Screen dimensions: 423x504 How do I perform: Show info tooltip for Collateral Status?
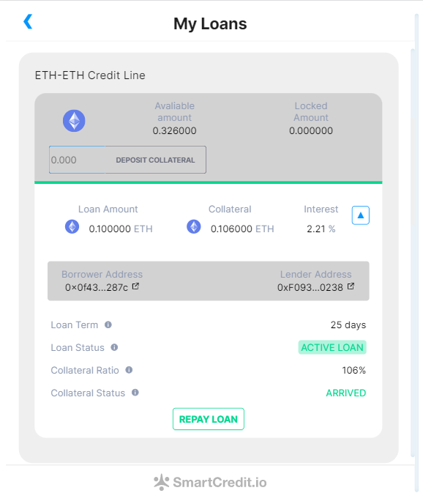(x=135, y=393)
